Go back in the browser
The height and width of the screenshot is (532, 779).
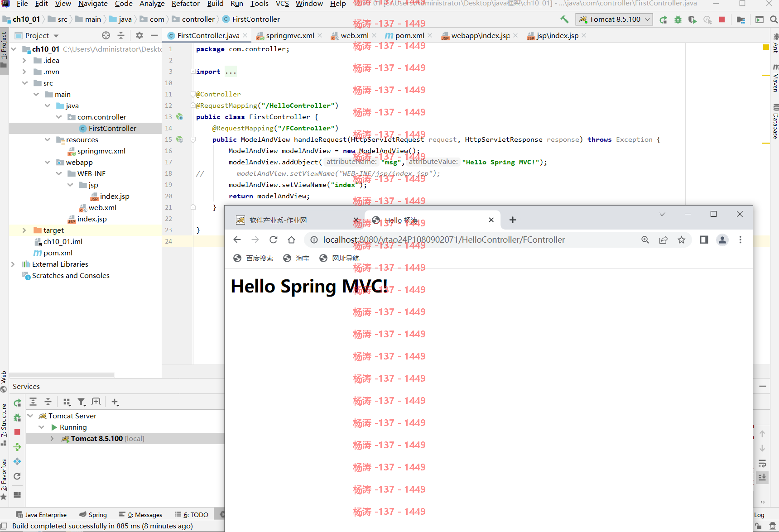[x=237, y=240]
